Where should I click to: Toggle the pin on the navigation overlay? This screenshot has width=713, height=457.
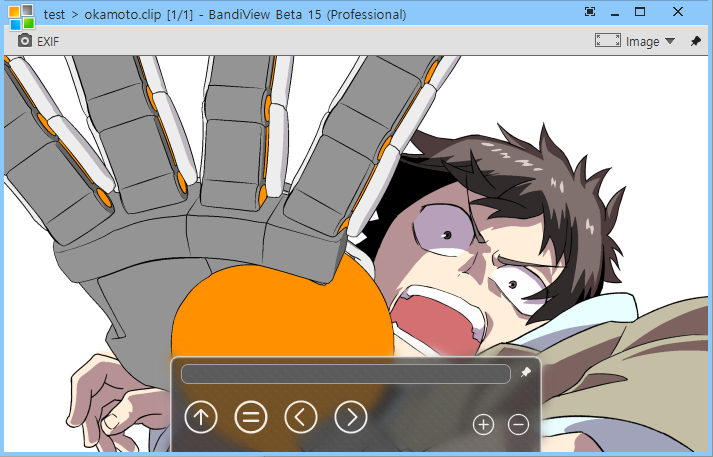(526, 373)
